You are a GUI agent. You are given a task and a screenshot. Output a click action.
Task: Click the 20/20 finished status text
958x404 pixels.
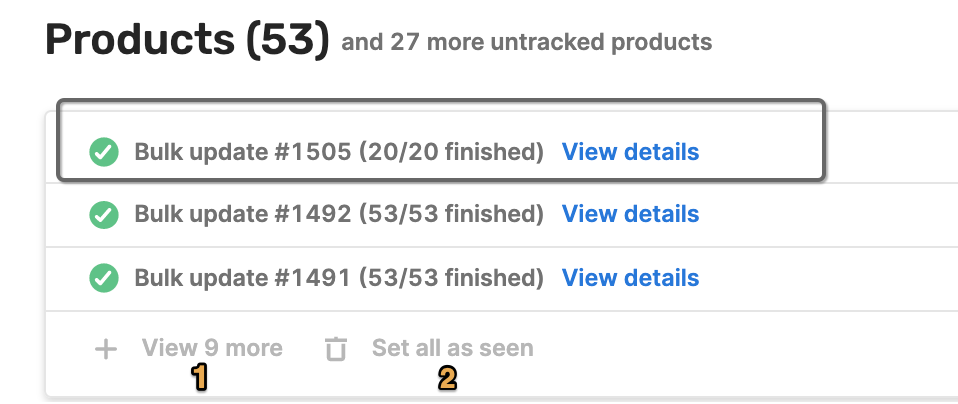tap(451, 152)
